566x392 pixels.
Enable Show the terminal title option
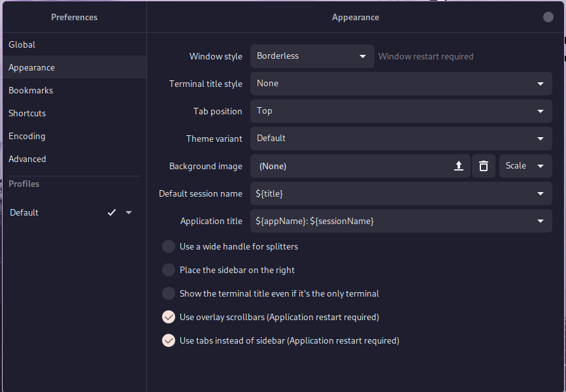tap(168, 293)
